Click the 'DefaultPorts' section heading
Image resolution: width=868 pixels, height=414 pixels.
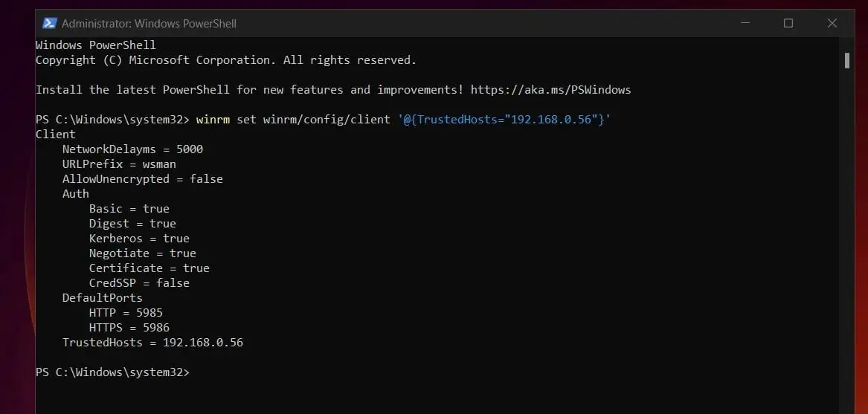pos(103,298)
